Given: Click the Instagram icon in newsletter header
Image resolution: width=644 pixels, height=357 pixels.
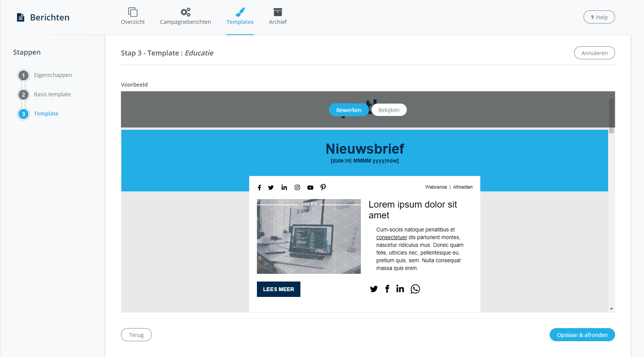Looking at the screenshot, I should [x=297, y=188].
